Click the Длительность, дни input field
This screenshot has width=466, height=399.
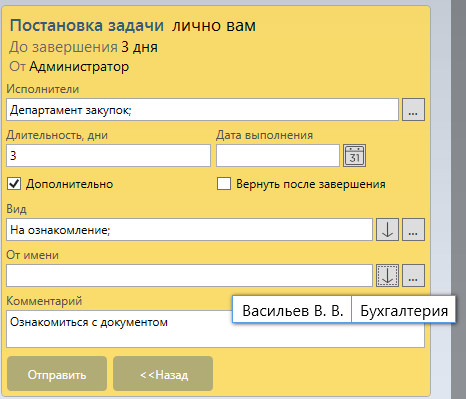(x=108, y=155)
